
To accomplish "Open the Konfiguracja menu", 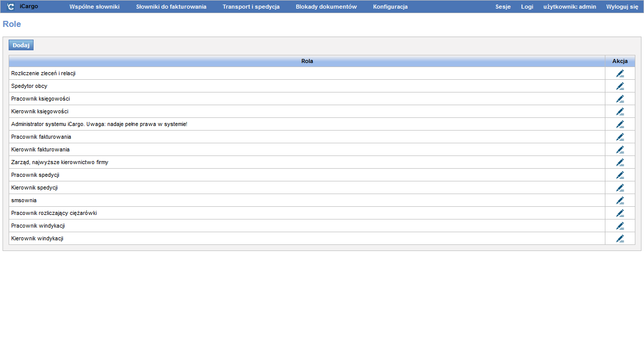I will [x=390, y=7].
